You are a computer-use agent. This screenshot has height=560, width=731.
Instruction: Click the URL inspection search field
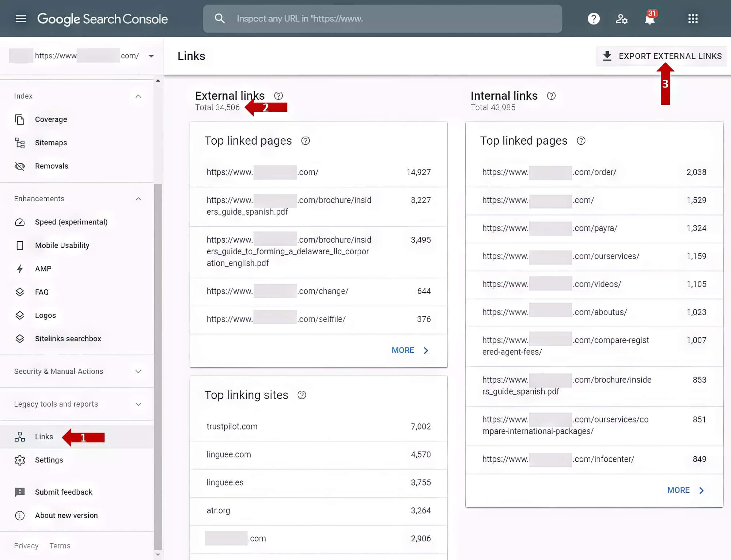383,19
